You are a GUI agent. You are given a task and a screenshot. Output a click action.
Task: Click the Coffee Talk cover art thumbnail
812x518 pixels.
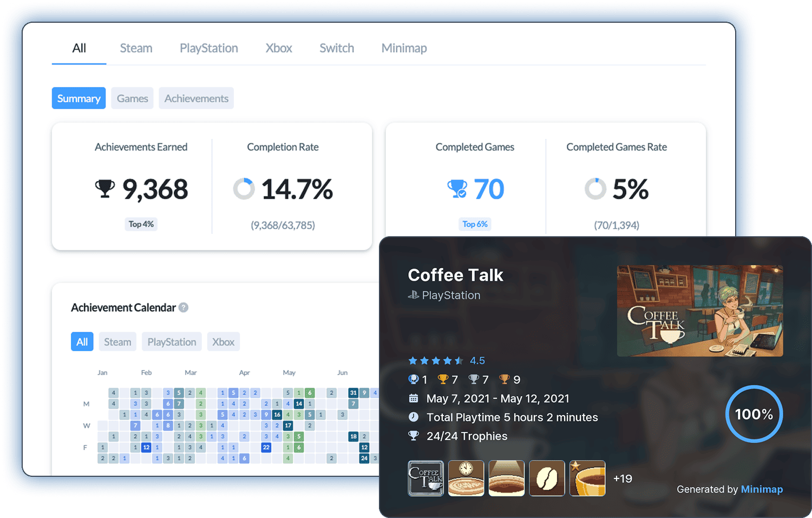tap(699, 311)
